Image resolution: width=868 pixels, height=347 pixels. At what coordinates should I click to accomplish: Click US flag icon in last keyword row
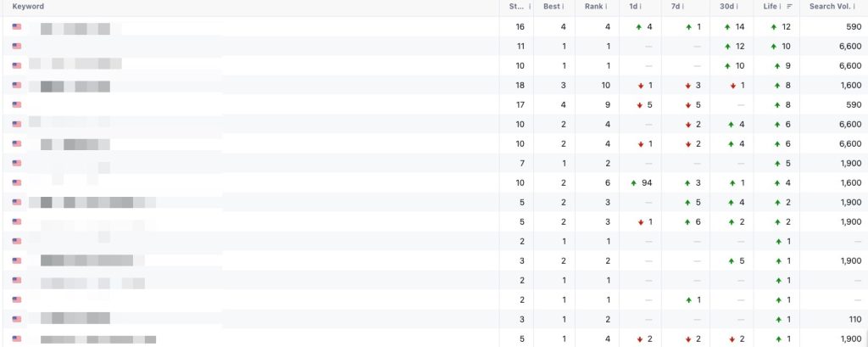tap(17, 339)
